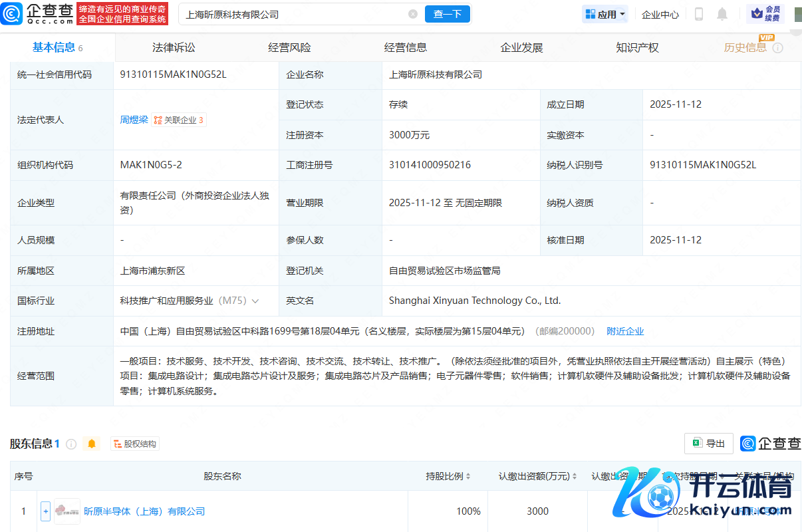Click the orange bell alert next to 股东信息
Screen dimensions: 802x532
point(92,444)
